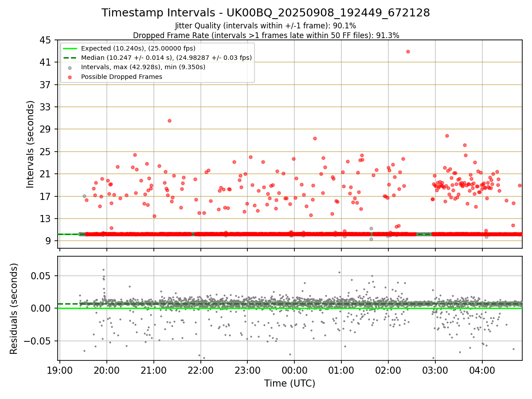
Task: Click the x-axis tick label '04:00'
Action: (482, 370)
